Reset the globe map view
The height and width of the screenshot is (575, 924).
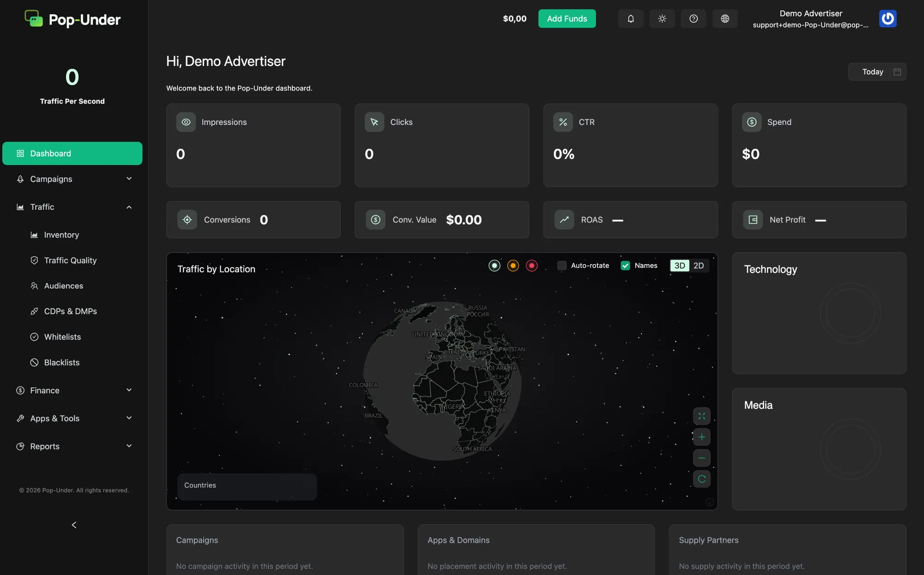pyautogui.click(x=701, y=479)
